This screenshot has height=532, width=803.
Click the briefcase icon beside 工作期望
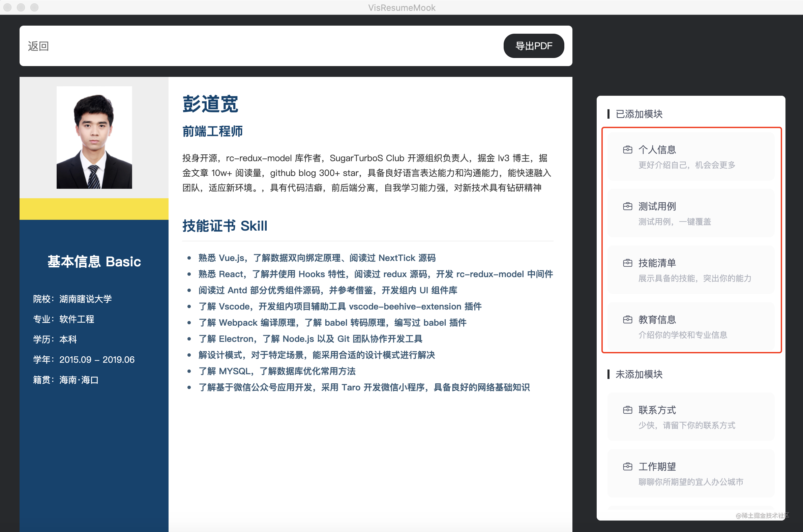click(x=627, y=467)
